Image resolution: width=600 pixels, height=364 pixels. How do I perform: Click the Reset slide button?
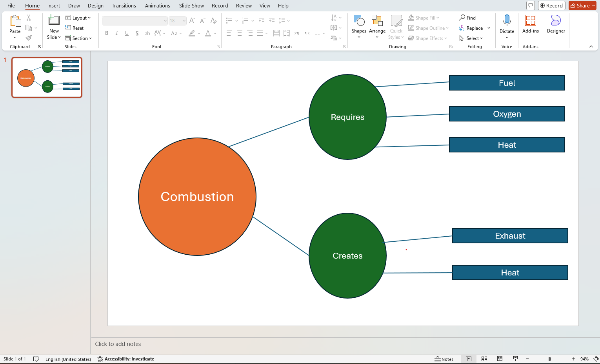75,28
